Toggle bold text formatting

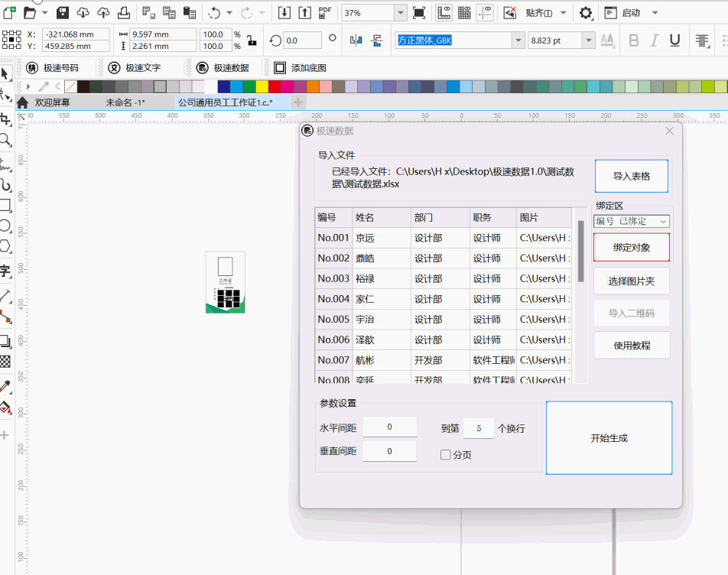coord(633,41)
